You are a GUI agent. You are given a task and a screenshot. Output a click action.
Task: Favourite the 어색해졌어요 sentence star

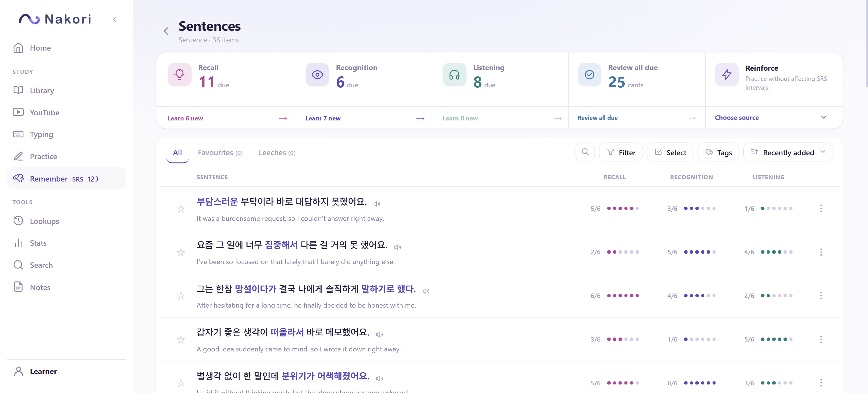click(181, 383)
